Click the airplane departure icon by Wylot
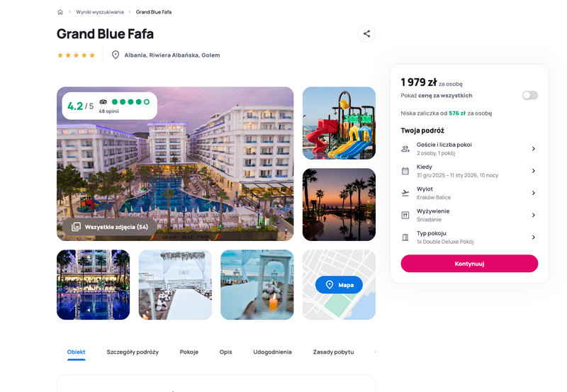The image size is (567, 392). coord(405,193)
